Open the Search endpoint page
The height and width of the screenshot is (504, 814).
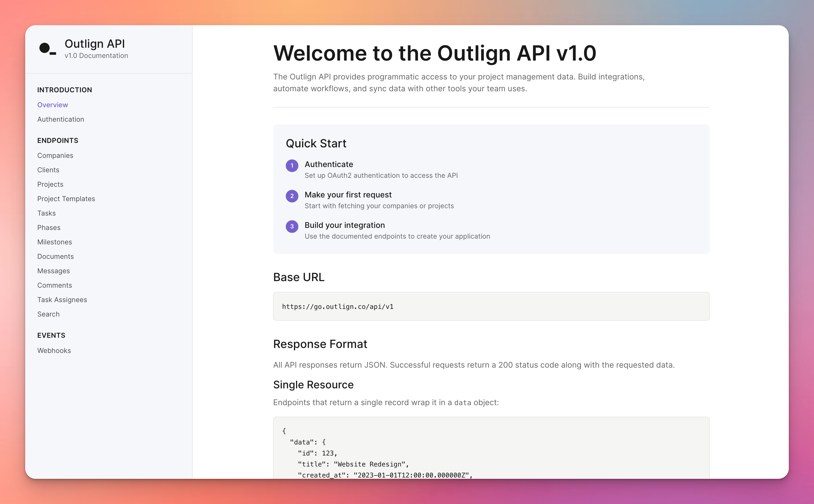[48, 314]
